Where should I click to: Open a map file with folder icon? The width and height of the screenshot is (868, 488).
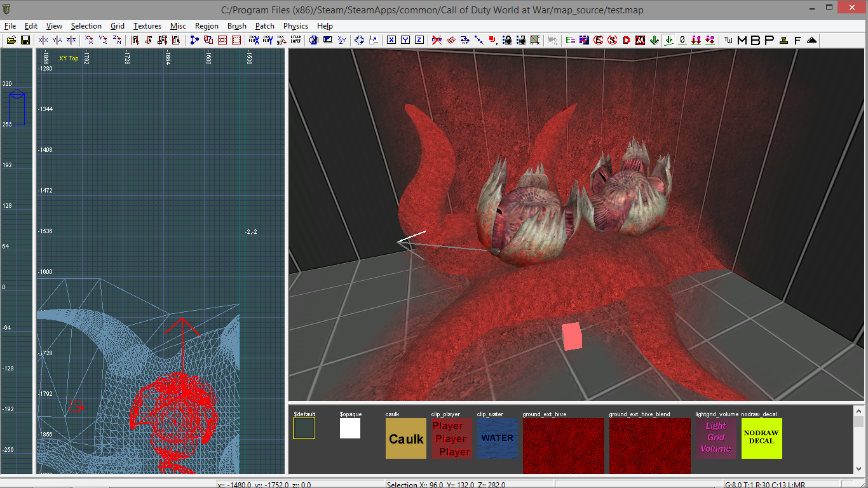click(11, 40)
